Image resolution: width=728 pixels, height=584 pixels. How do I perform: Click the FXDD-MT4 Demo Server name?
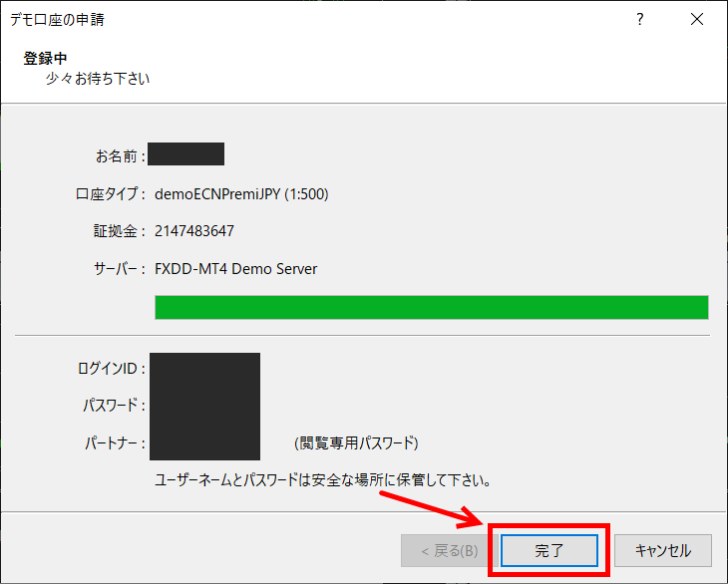[x=236, y=269]
